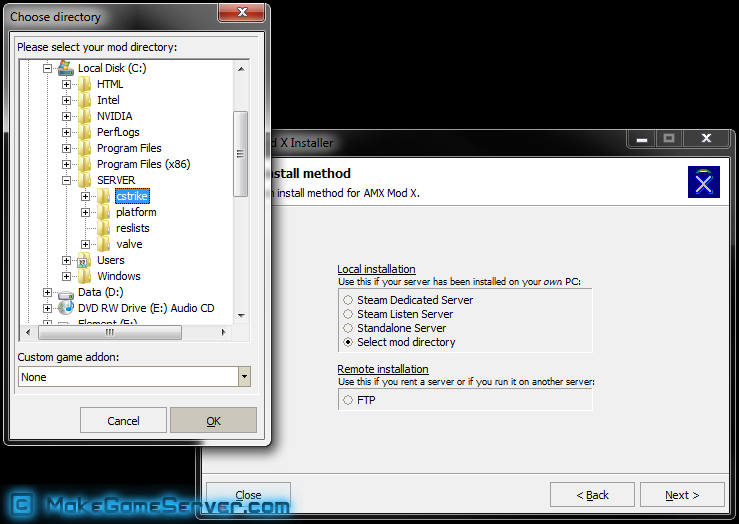Select the 'Windows' folder label

pyautogui.click(x=119, y=276)
